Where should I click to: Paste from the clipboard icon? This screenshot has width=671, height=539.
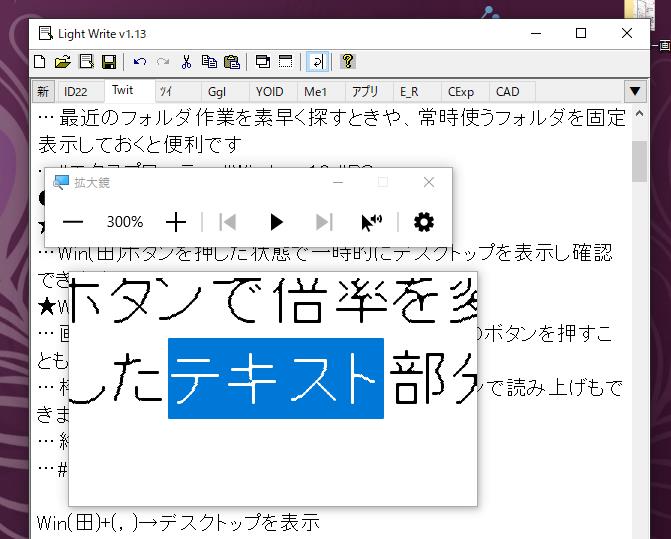(232, 62)
